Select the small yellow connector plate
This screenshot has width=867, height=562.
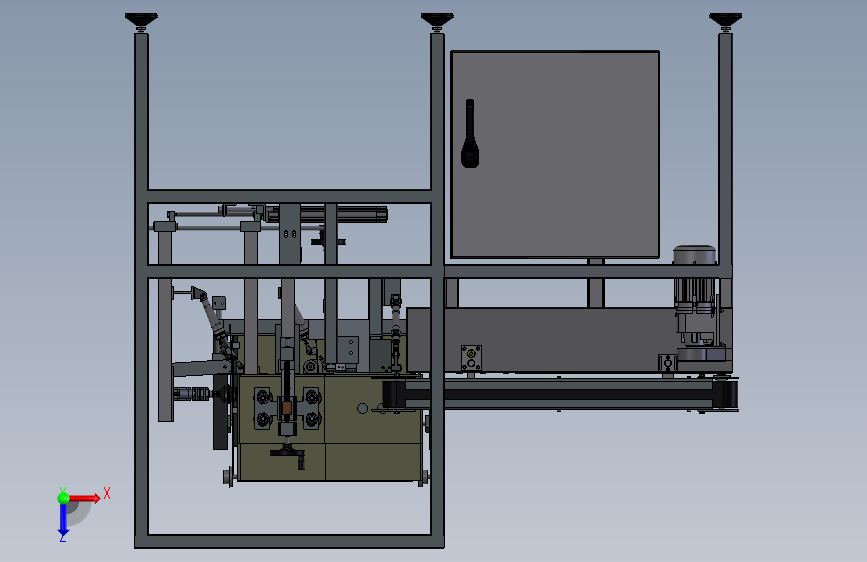471,358
